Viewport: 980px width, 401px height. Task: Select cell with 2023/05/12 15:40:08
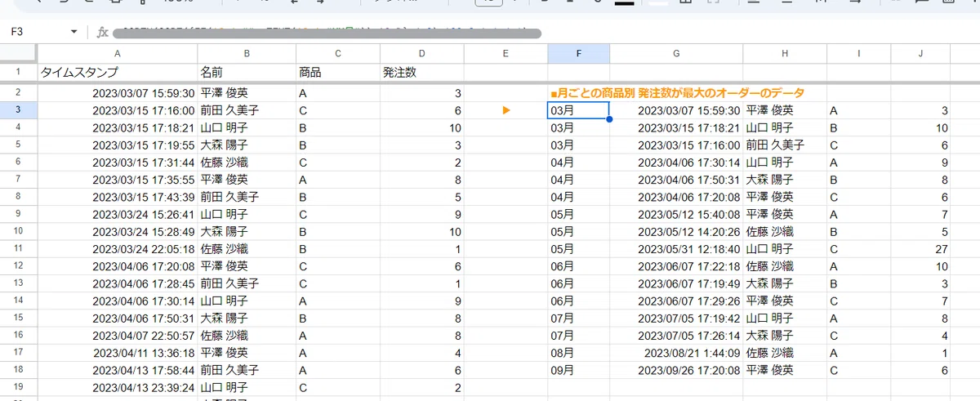(x=676, y=214)
